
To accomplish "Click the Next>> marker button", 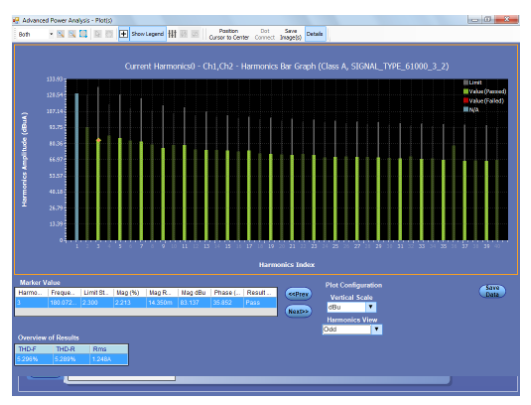I will [x=298, y=311].
